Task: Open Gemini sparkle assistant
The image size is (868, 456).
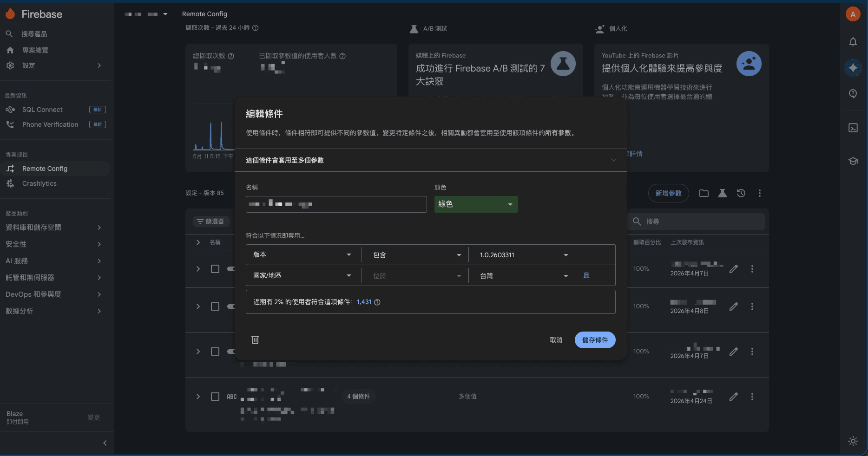Action: pos(853,68)
